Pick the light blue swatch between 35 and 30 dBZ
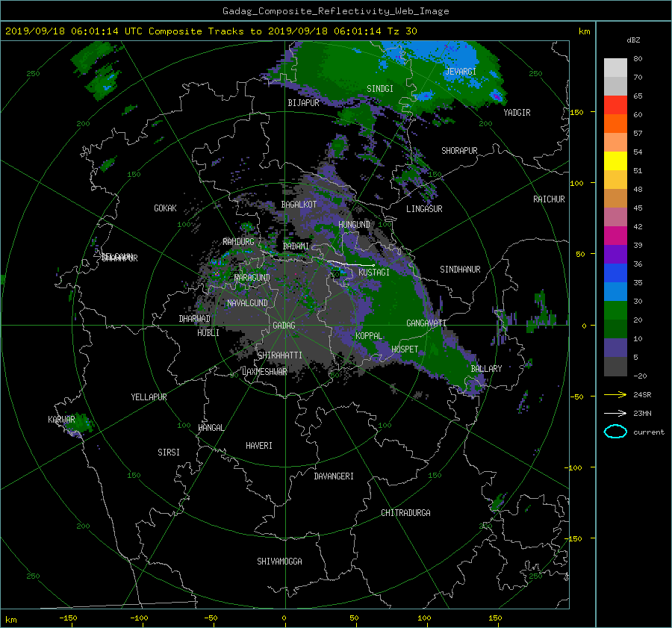 615,291
